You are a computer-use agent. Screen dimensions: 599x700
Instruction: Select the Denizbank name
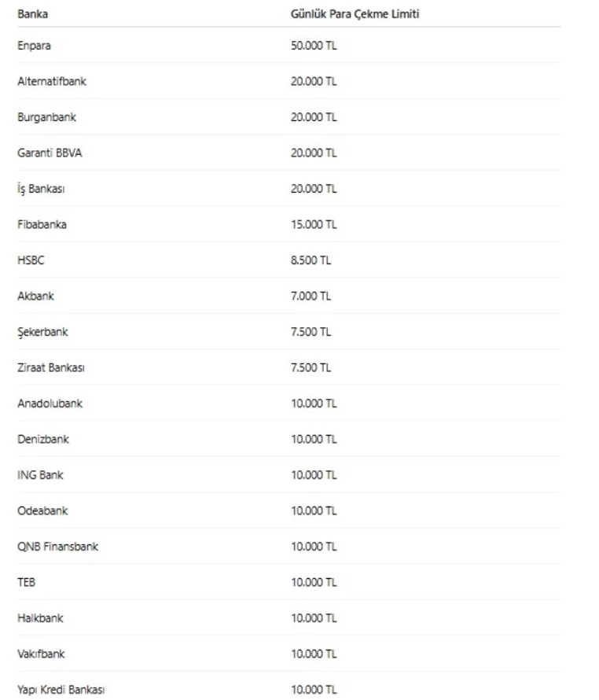tap(43, 439)
